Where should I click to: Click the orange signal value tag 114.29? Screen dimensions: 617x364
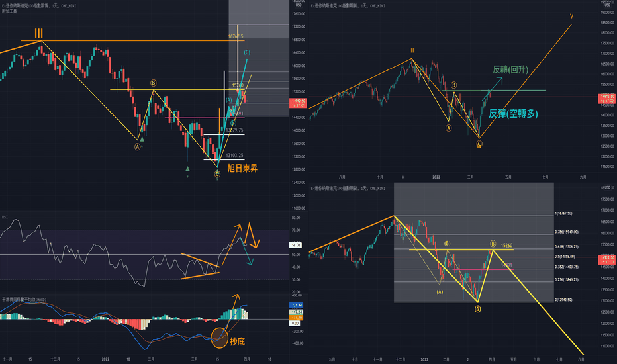click(x=296, y=318)
